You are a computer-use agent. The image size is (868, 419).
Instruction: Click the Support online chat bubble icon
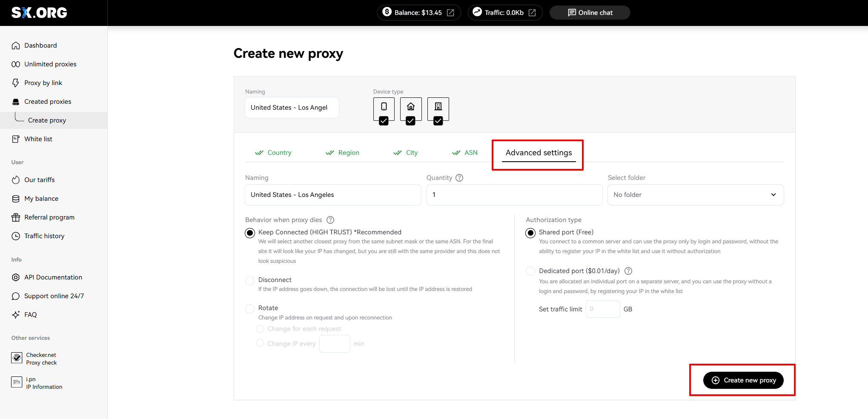tap(16, 296)
